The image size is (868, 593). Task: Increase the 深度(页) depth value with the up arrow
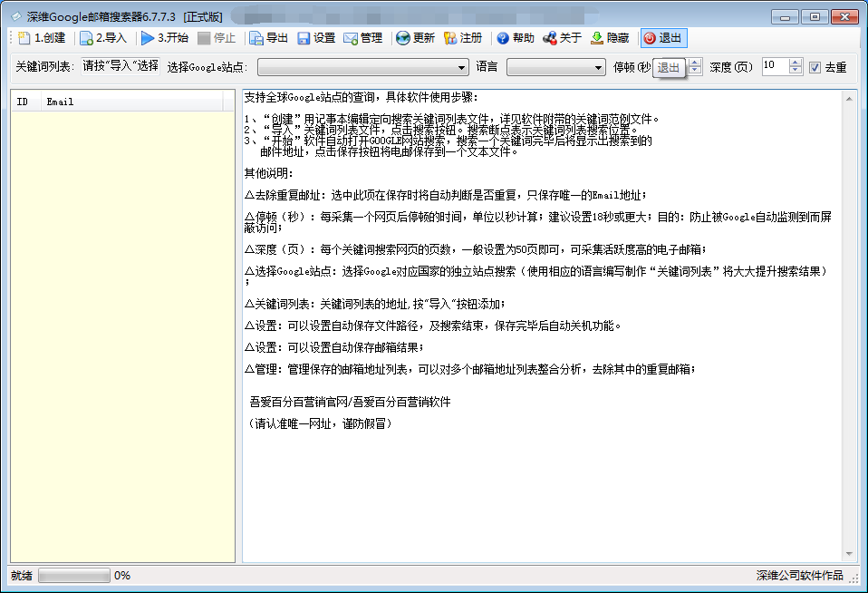pyautogui.click(x=796, y=63)
